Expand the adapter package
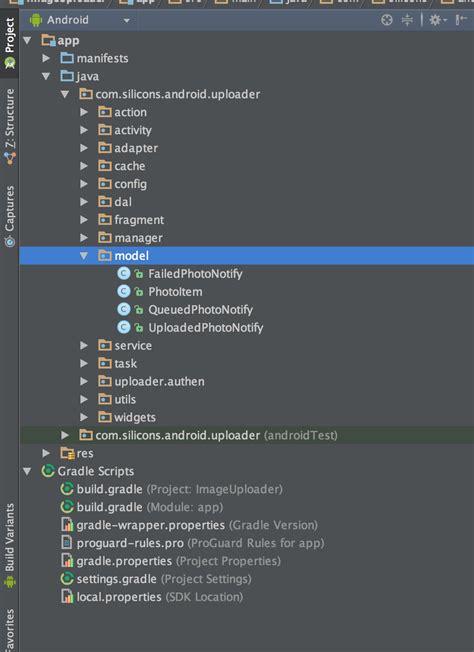The height and width of the screenshot is (652, 474). pos(84,148)
